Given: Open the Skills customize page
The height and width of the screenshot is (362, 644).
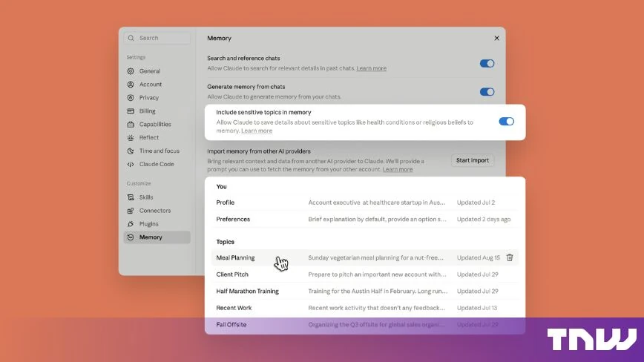Looking at the screenshot, I should [x=157, y=197].
